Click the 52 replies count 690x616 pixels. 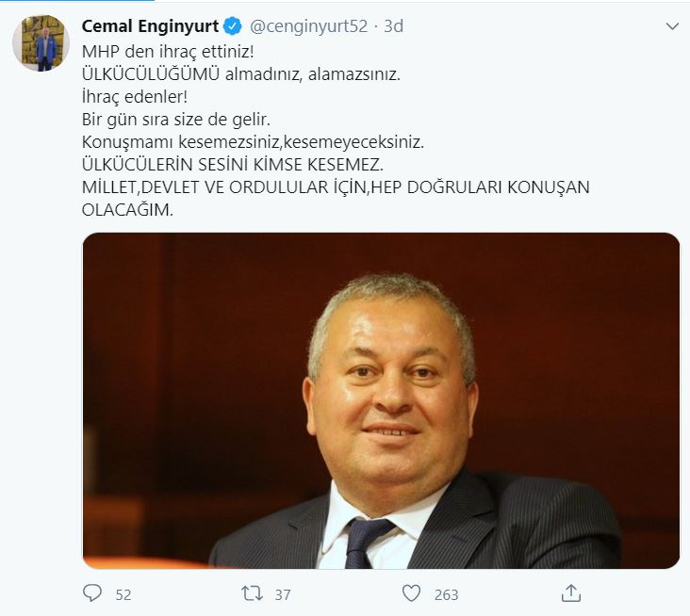[x=123, y=595]
